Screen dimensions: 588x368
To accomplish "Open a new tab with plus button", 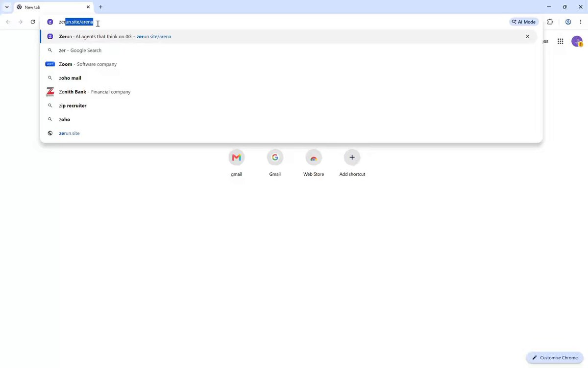I will (100, 7).
